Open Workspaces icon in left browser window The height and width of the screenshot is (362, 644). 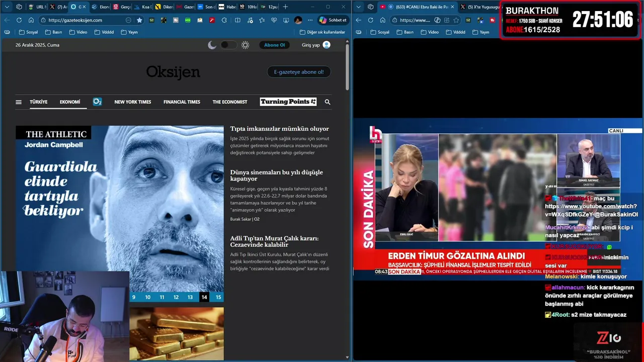[19, 7]
